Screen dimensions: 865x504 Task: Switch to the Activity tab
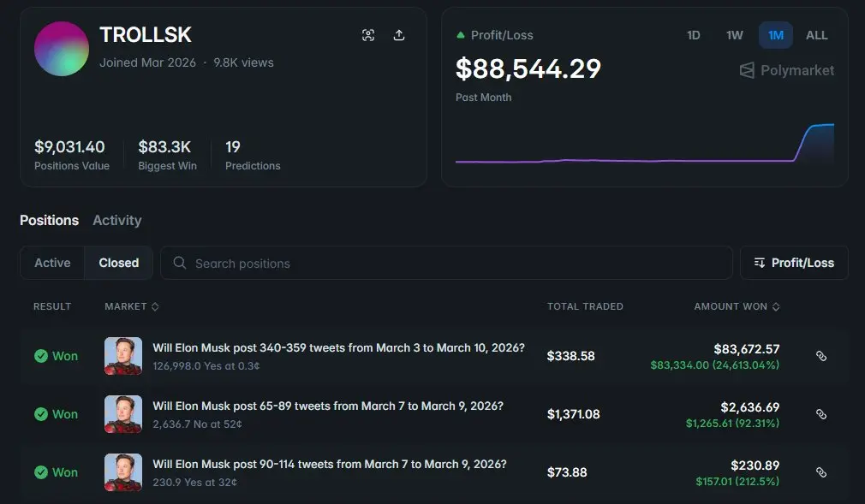coord(117,220)
